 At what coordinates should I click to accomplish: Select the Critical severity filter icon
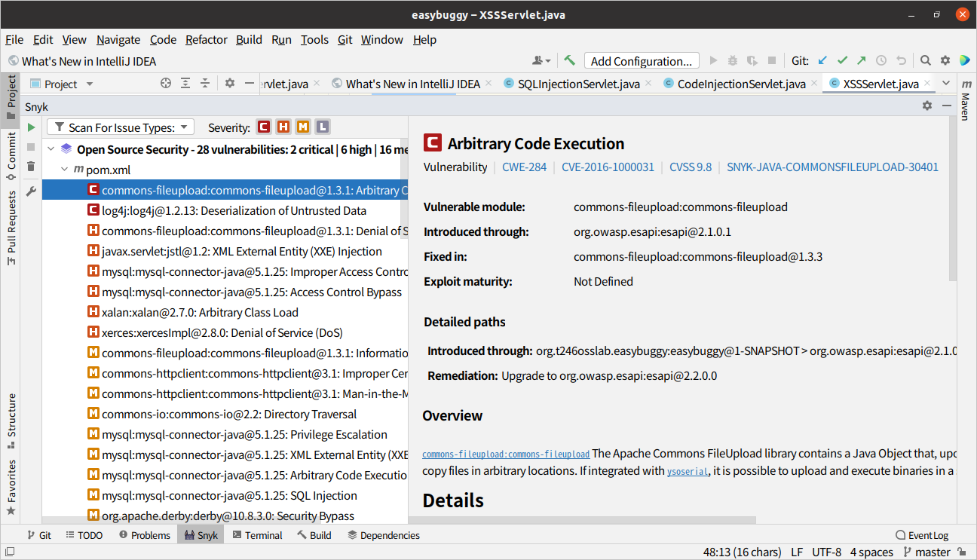[263, 127]
